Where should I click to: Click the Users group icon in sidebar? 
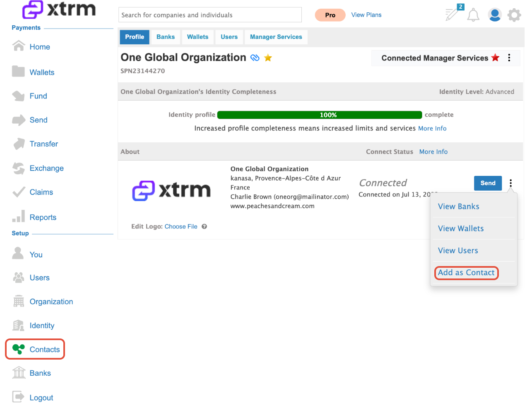(x=19, y=277)
